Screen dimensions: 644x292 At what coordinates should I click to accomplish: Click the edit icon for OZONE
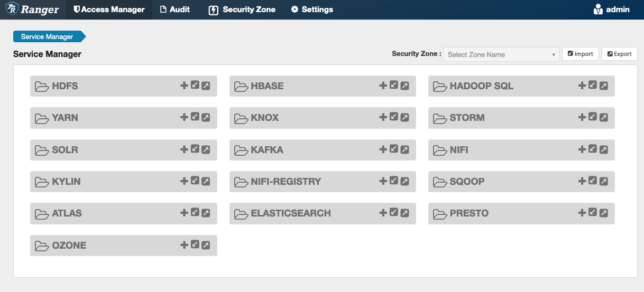point(195,244)
